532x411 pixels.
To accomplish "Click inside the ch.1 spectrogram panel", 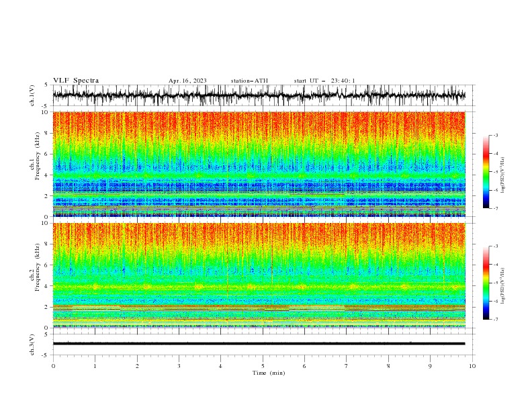I will click(x=259, y=164).
